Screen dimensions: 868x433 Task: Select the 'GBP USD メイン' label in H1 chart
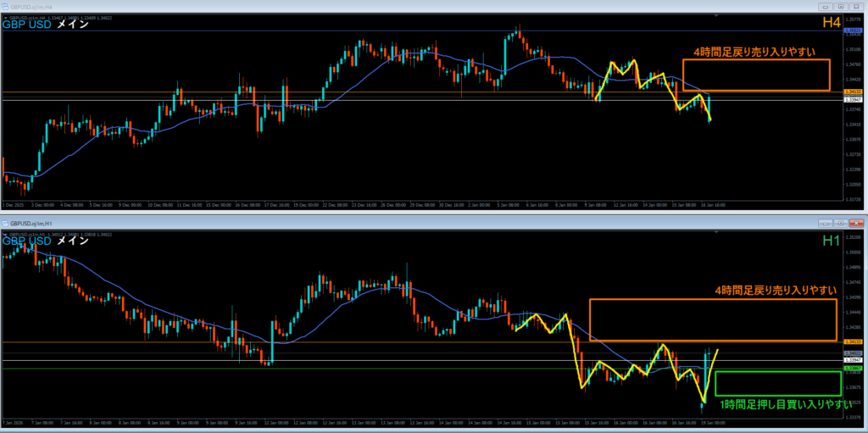(46, 241)
